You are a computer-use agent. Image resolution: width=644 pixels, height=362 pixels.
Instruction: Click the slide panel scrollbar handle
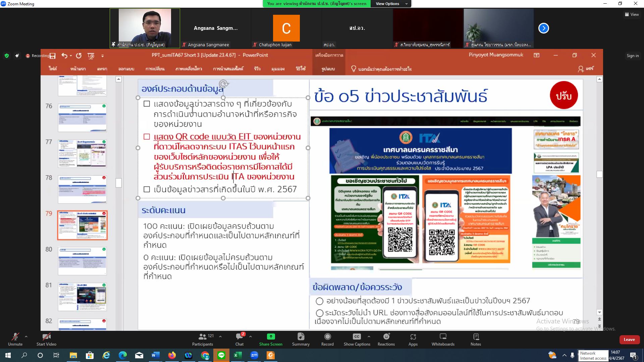[x=118, y=183]
